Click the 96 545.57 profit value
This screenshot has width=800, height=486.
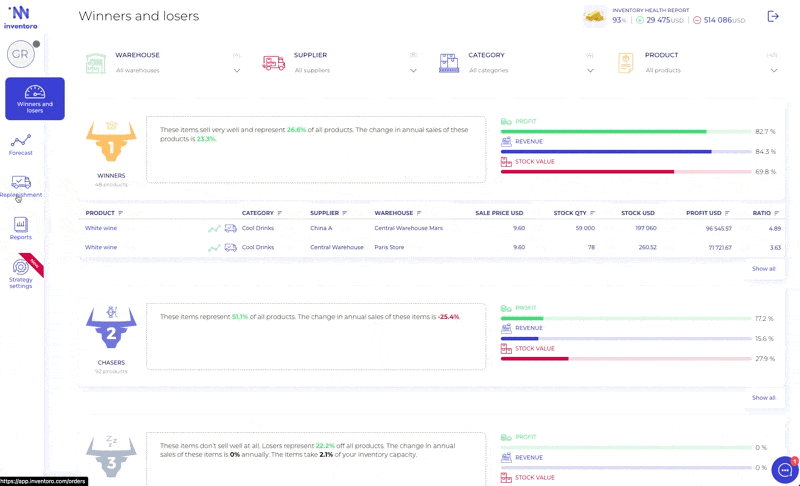coord(718,228)
